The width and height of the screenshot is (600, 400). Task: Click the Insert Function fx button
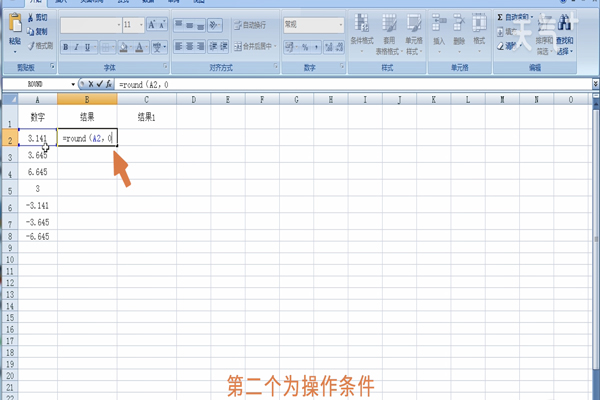coord(109,84)
